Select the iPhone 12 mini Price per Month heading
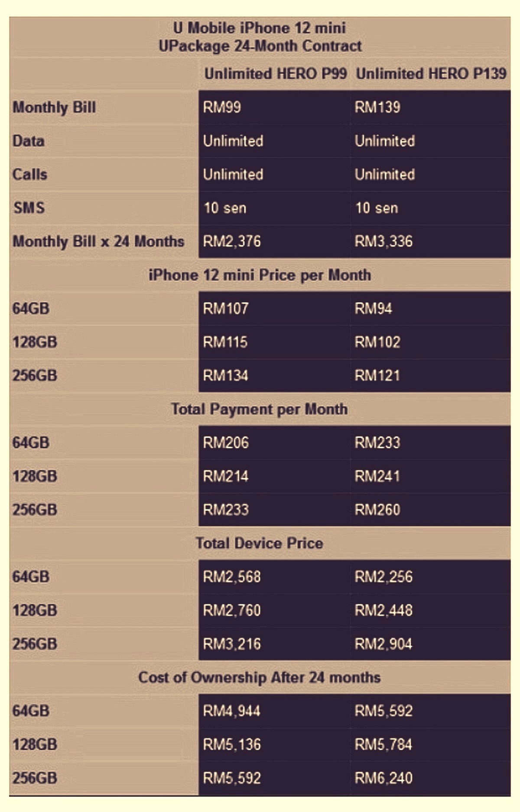This screenshot has width=520, height=812. tap(260, 275)
